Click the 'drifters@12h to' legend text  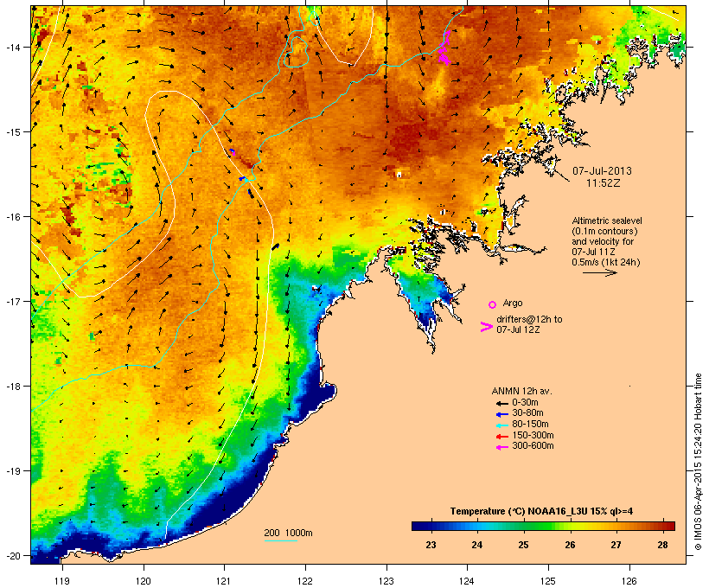pos(529,319)
